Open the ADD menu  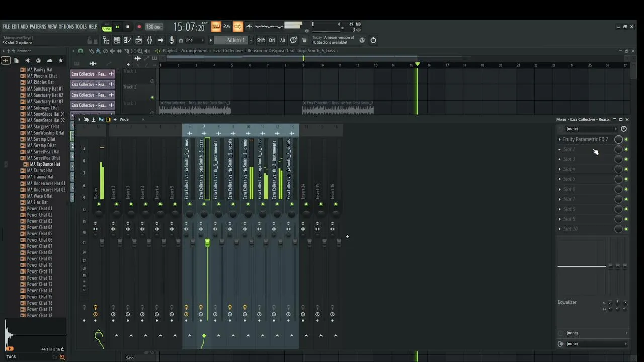click(24, 27)
